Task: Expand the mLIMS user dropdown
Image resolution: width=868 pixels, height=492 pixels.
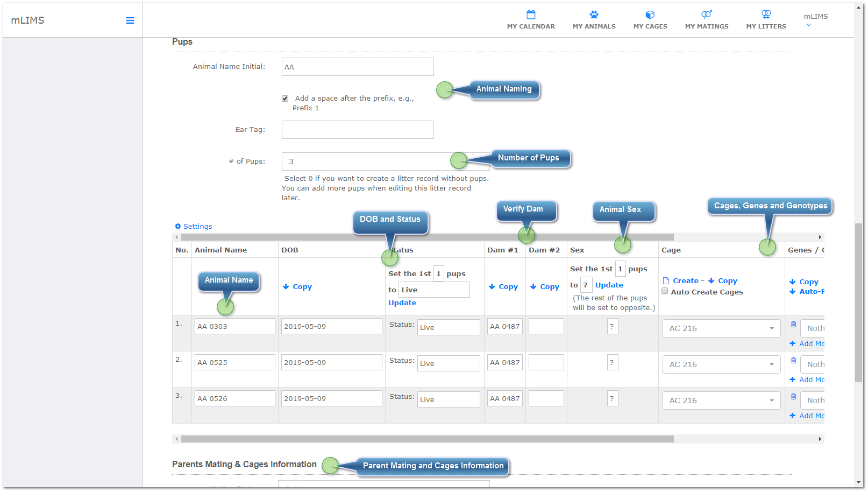Action: point(815,20)
